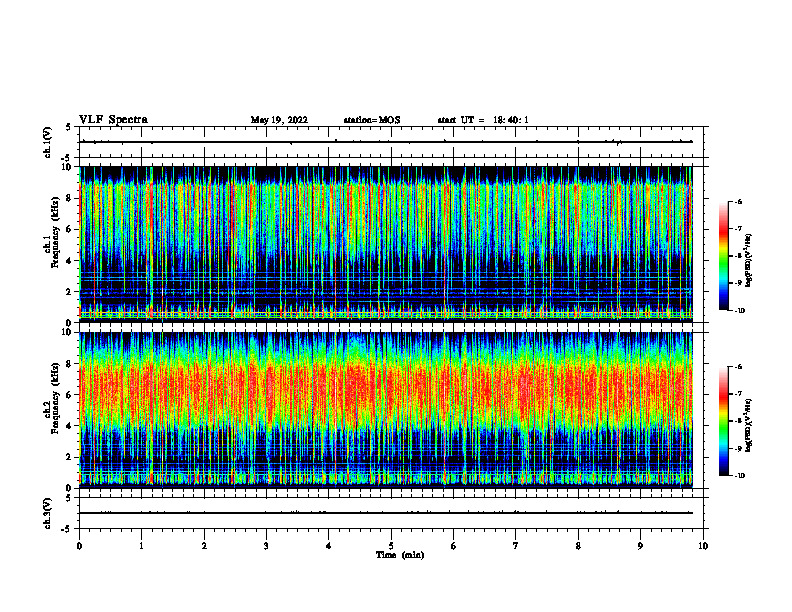Click the "ch.1 Frequency (kHz)" axis label
This screenshot has width=792, height=612.
pyautogui.click(x=51, y=233)
